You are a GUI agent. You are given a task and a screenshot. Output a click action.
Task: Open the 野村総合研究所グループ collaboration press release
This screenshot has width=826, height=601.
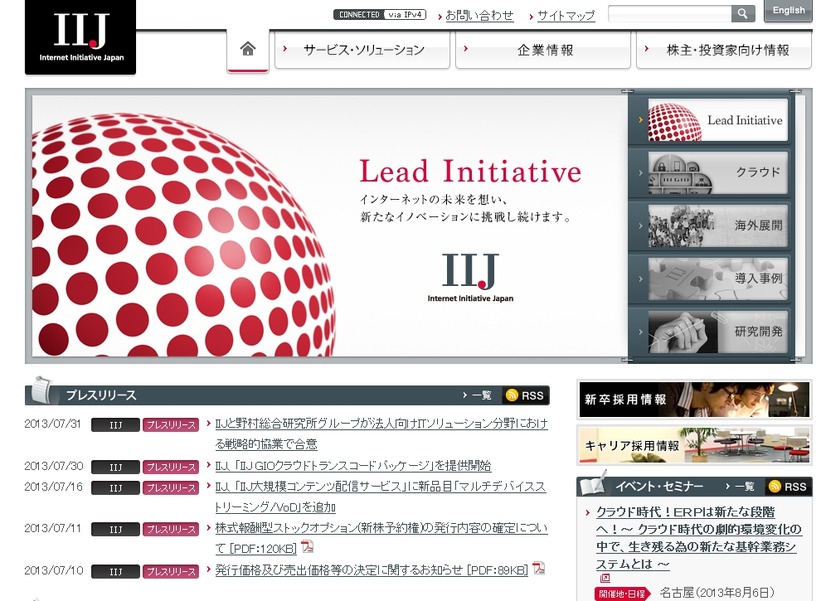click(x=381, y=433)
